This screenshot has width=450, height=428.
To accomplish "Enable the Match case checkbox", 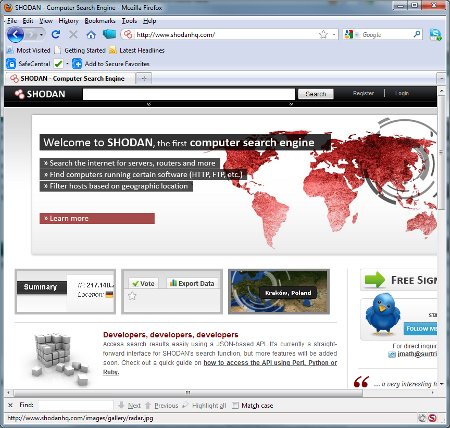I will coord(235,406).
